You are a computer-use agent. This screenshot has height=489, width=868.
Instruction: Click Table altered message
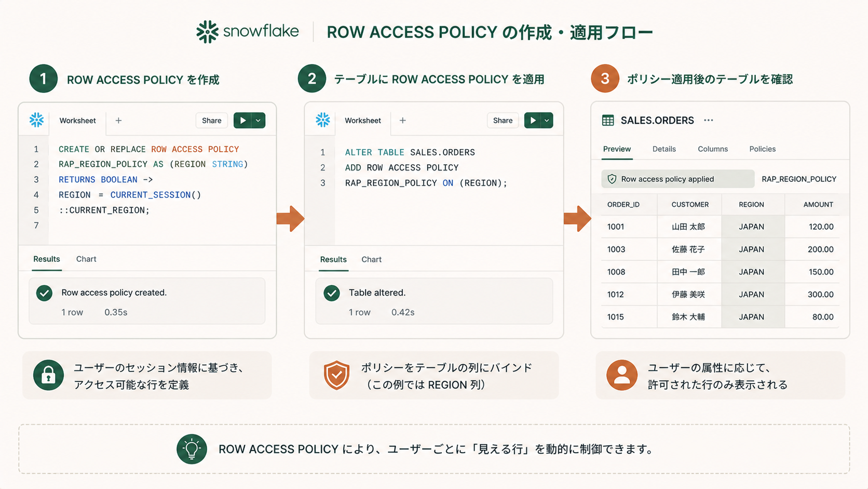pos(377,293)
